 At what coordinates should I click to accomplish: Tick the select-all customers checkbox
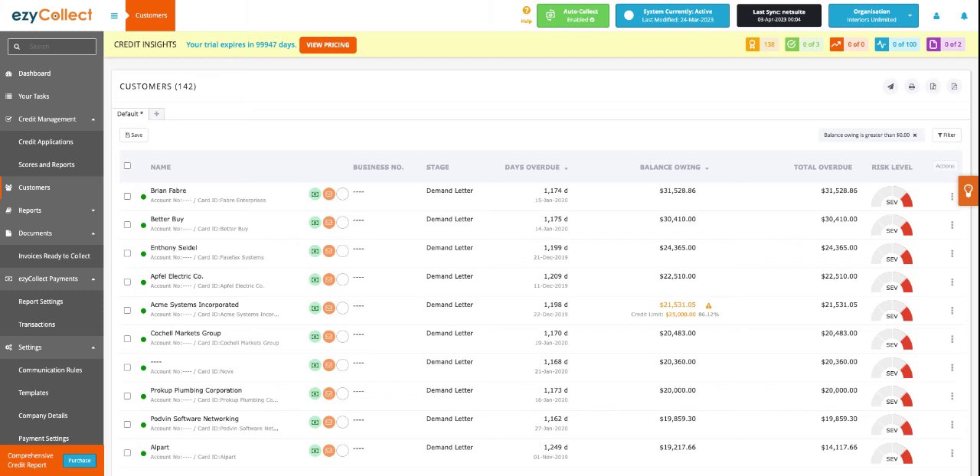tap(127, 166)
